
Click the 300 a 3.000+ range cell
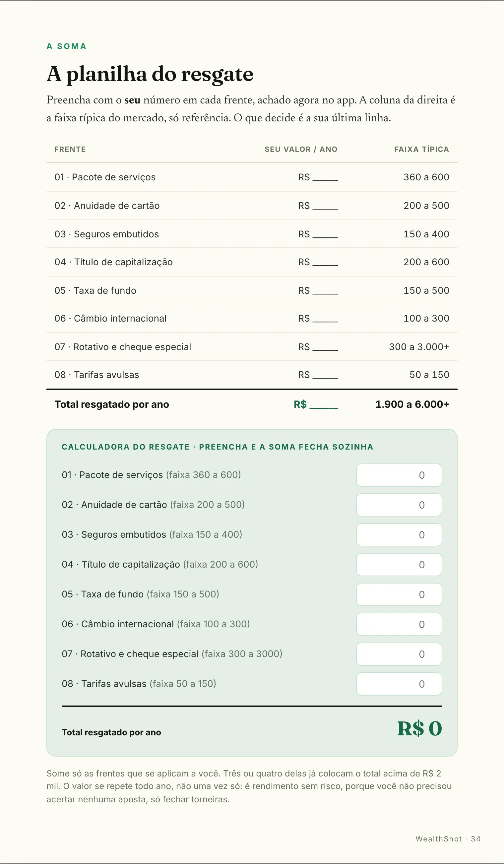point(419,347)
